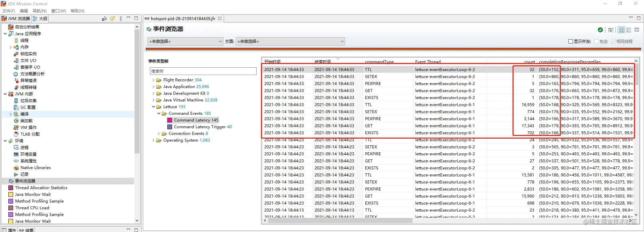Expand the Flight Recorder event type folder
644x232 pixels.
pyautogui.click(x=154, y=80)
